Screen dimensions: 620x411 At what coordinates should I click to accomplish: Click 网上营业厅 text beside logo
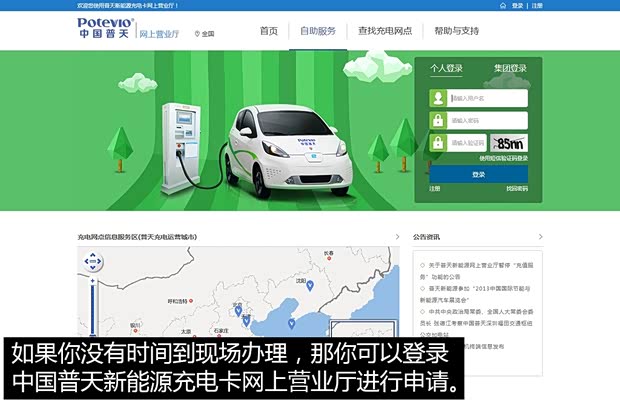coord(159,34)
